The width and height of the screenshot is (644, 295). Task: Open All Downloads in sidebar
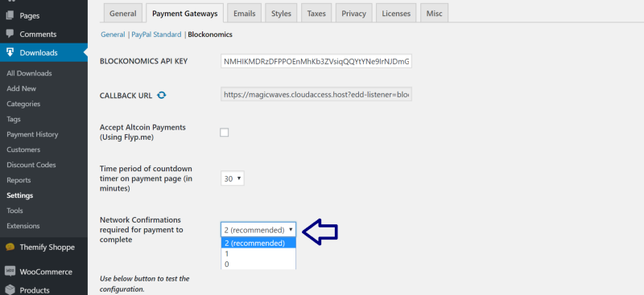[x=29, y=73]
